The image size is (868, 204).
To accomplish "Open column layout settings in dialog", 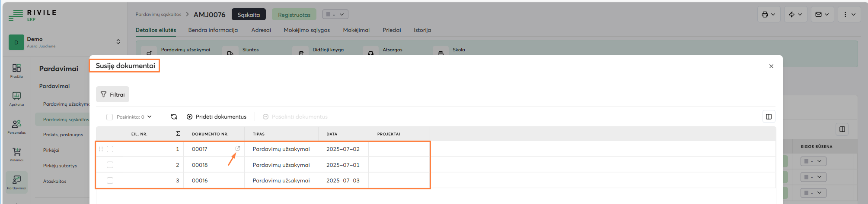I will pos(769,116).
